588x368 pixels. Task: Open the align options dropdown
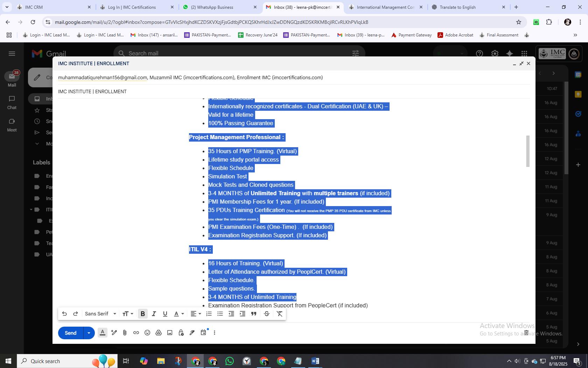(196, 314)
